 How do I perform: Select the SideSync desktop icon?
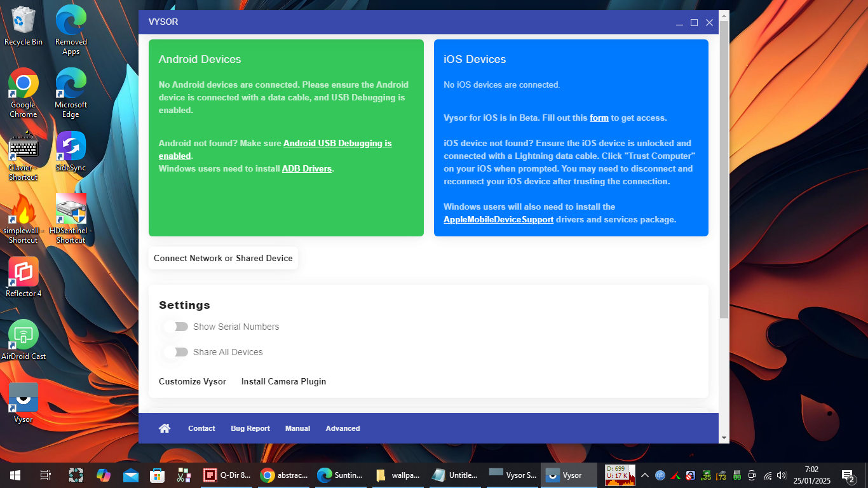(x=71, y=151)
